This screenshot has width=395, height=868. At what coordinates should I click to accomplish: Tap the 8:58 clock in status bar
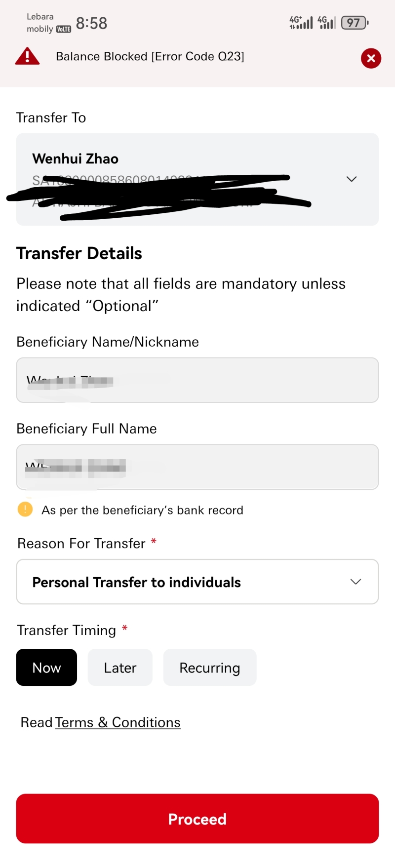coord(91,23)
